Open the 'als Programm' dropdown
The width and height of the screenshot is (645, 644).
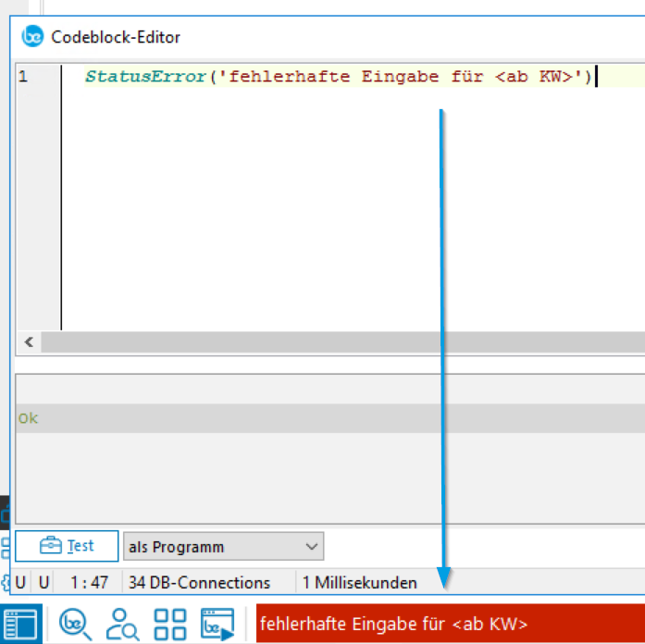(223, 546)
